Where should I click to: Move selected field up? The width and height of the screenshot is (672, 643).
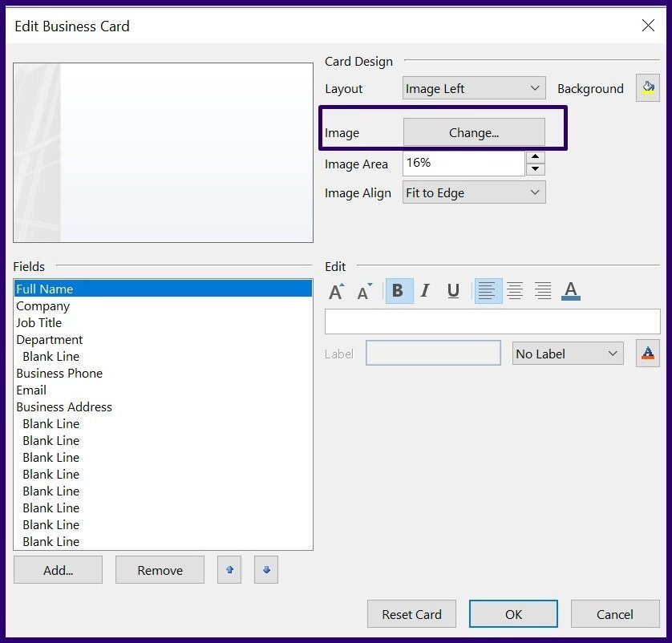pyautogui.click(x=229, y=570)
